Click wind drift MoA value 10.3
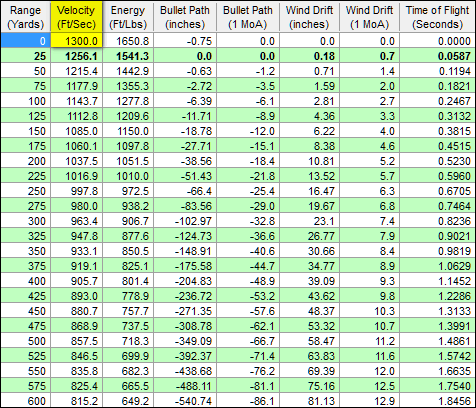The height and width of the screenshot is (408, 476). (369, 311)
